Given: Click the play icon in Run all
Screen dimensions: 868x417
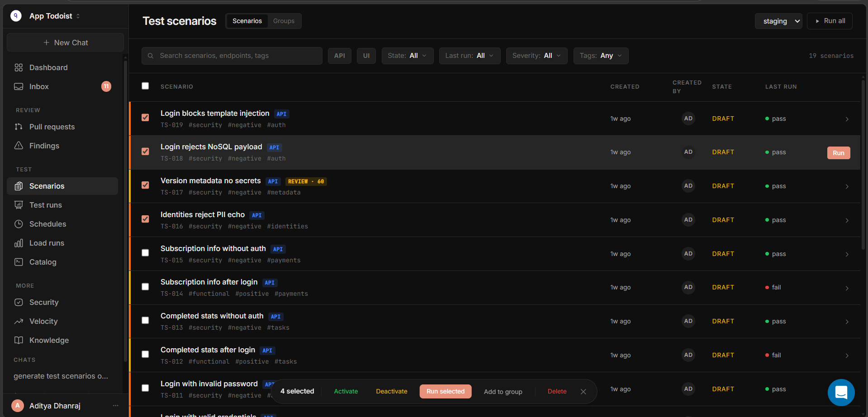Looking at the screenshot, I should pyautogui.click(x=817, y=21).
